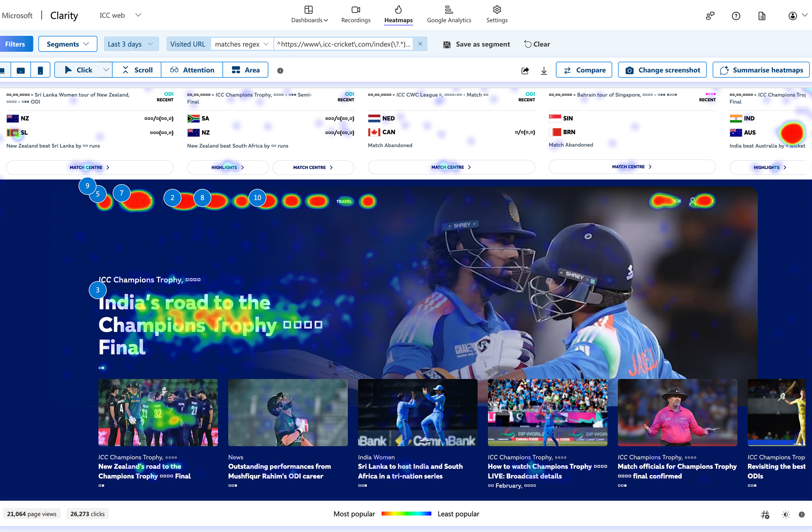The height and width of the screenshot is (532, 812).
Task: Select the mobile device view icon
Action: [x=40, y=70]
